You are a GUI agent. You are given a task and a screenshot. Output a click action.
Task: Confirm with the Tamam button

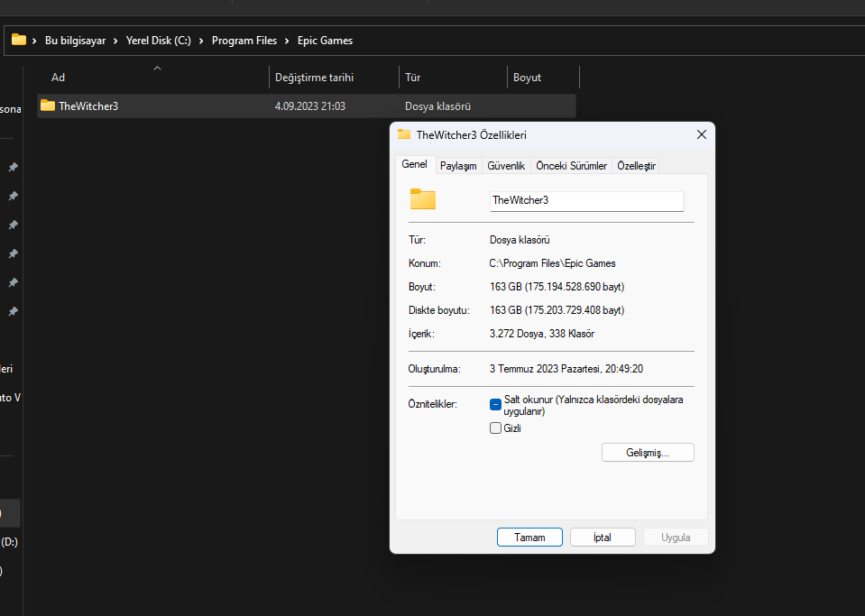(529, 538)
